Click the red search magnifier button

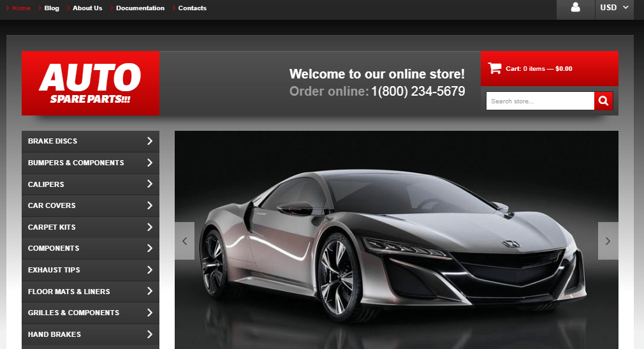point(603,101)
